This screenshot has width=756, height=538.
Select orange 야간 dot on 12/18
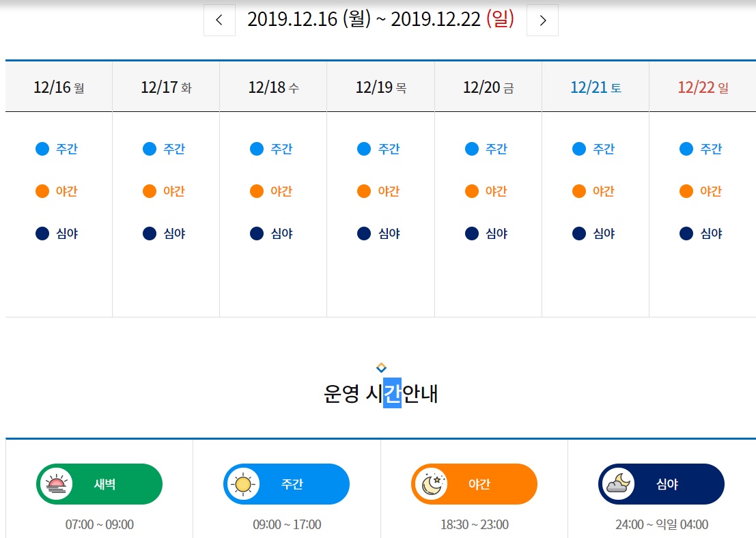tap(257, 191)
